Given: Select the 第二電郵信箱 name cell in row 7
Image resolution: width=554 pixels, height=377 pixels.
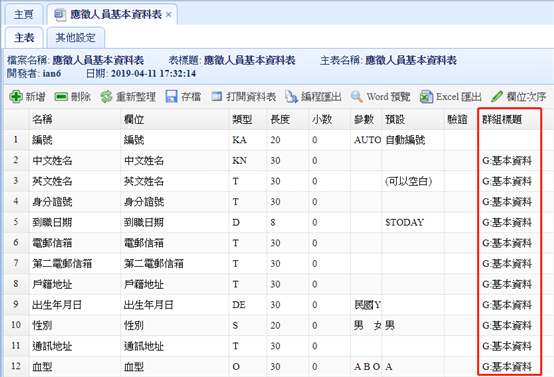Looking at the screenshot, I should click(x=75, y=264).
